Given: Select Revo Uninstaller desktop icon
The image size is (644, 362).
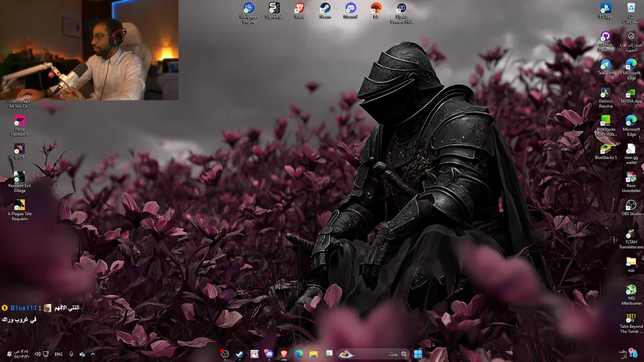Looking at the screenshot, I should 631,183.
